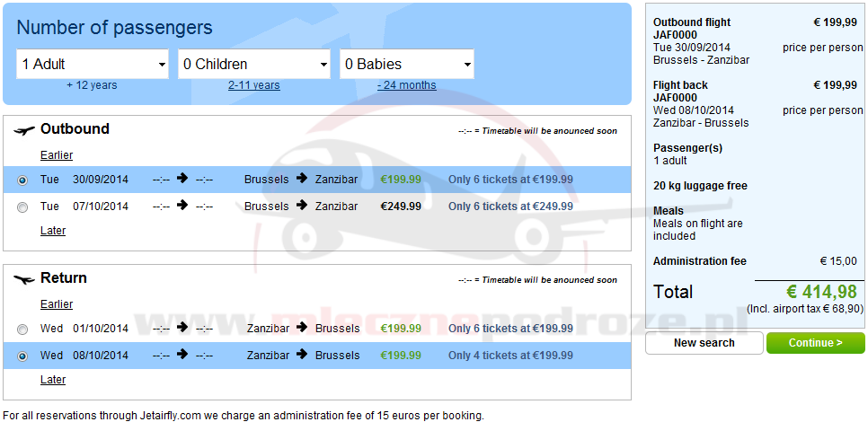Click the time arrow icon on the 30/09/2014 flight
The width and height of the screenshot is (868, 422).
click(182, 179)
